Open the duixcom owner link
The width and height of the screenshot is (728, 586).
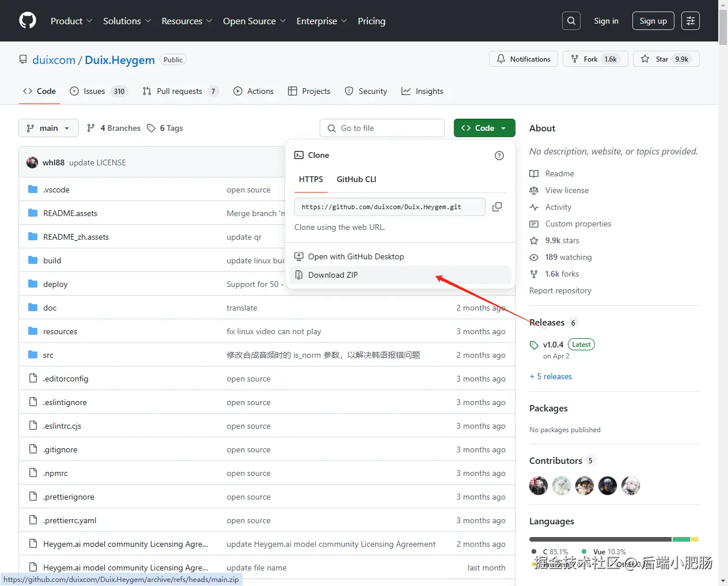click(x=54, y=60)
